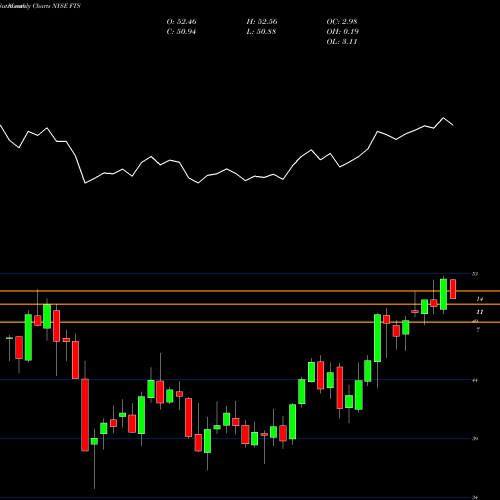Image resolution: width=500 pixels, height=500 pixels.
Task: Select the high value "H: 52.56"
Action: (262, 22)
